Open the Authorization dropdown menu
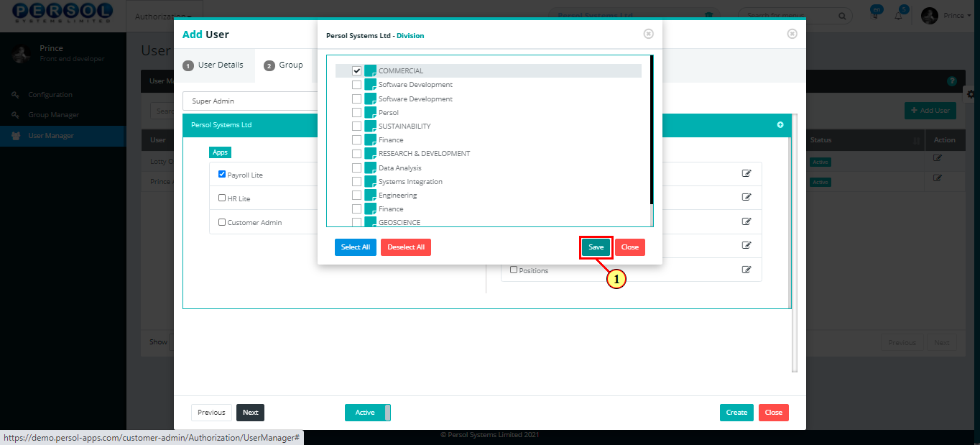This screenshot has height=445, width=980. [164, 16]
